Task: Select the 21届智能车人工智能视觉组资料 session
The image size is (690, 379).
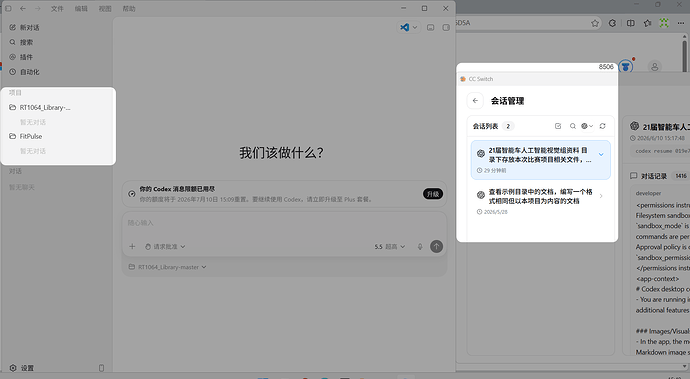Action: coord(541,160)
